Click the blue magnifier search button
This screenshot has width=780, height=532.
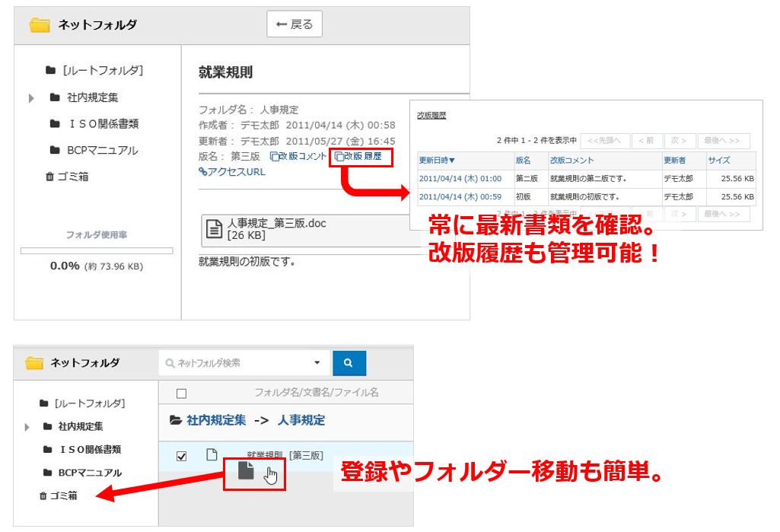pyautogui.click(x=349, y=363)
